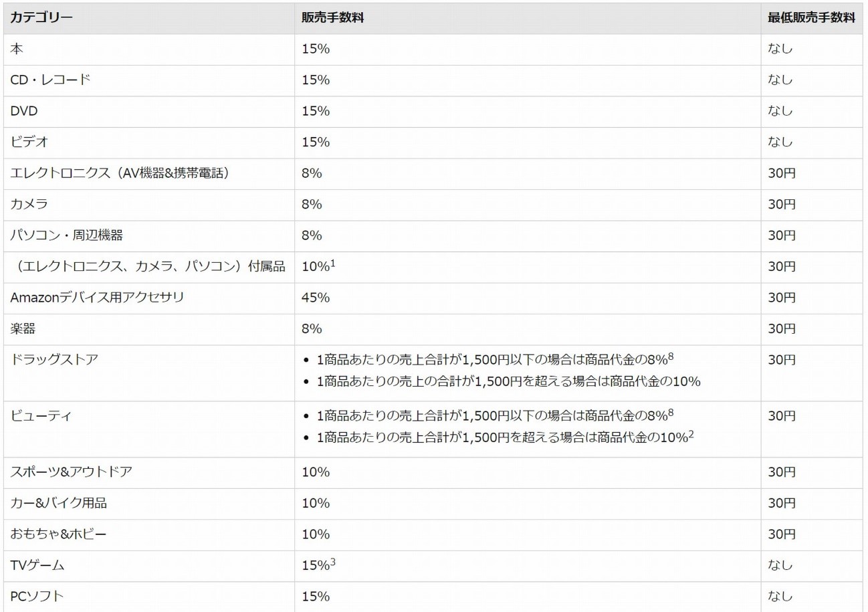Select the Amazonデバイス用アクセサリ category cell

coord(97,298)
